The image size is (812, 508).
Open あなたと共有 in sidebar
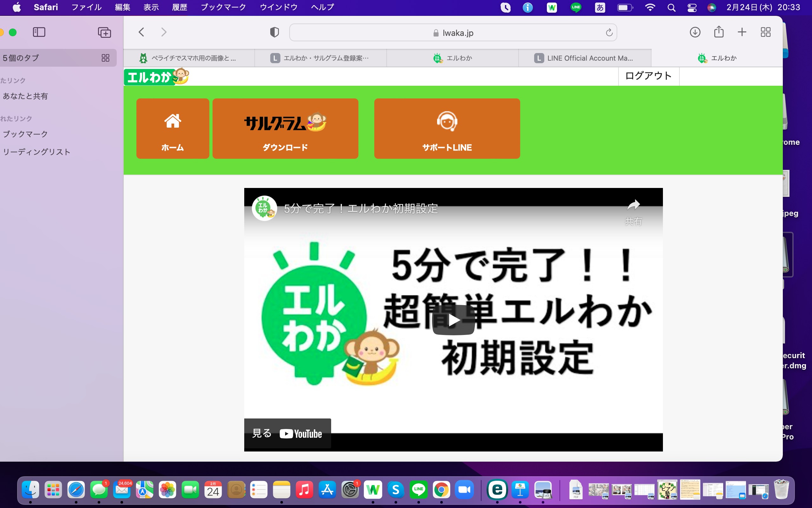(25, 96)
